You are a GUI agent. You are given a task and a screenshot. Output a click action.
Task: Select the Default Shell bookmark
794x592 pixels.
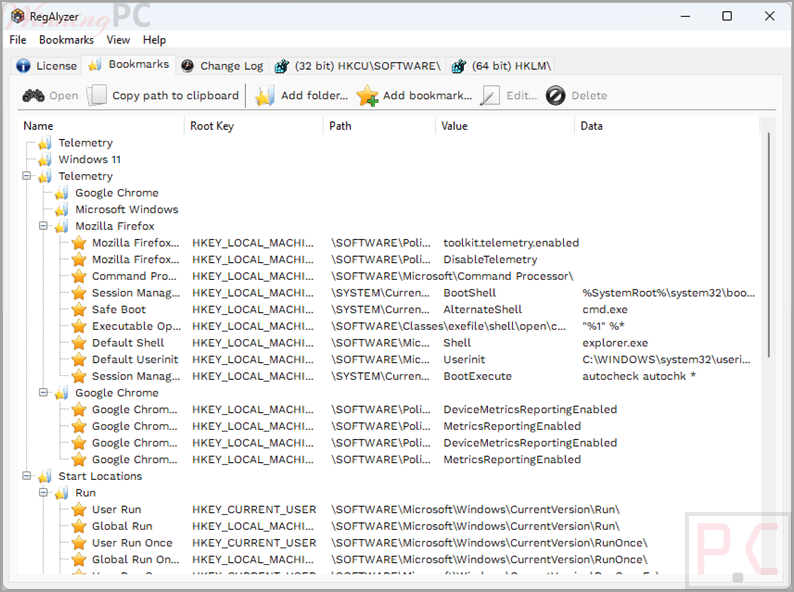coord(128,343)
